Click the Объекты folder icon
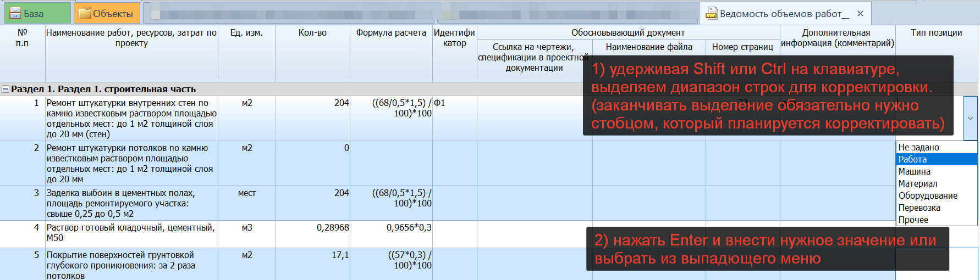The height and width of the screenshot is (280, 980). [84, 13]
